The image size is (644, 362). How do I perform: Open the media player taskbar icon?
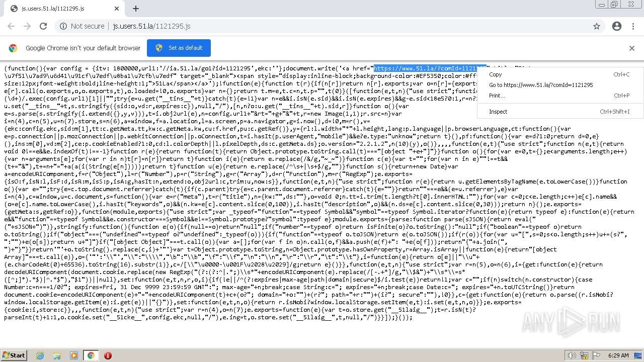pos(74,355)
